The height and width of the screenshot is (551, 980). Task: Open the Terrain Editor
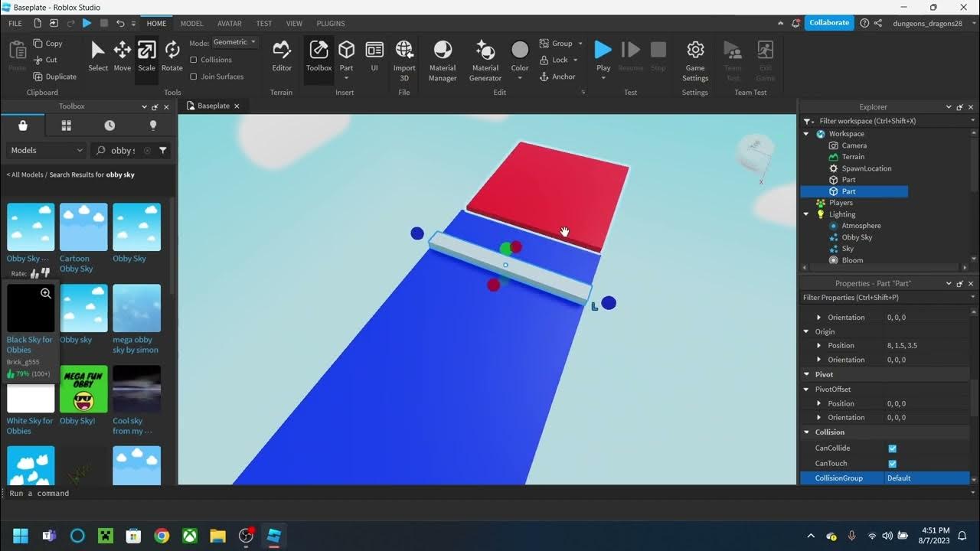(x=282, y=57)
